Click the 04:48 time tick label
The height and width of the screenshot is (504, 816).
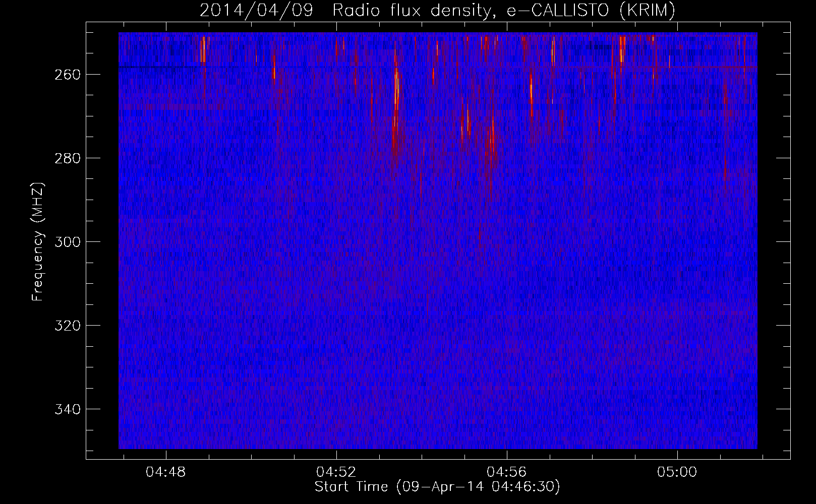165,472
